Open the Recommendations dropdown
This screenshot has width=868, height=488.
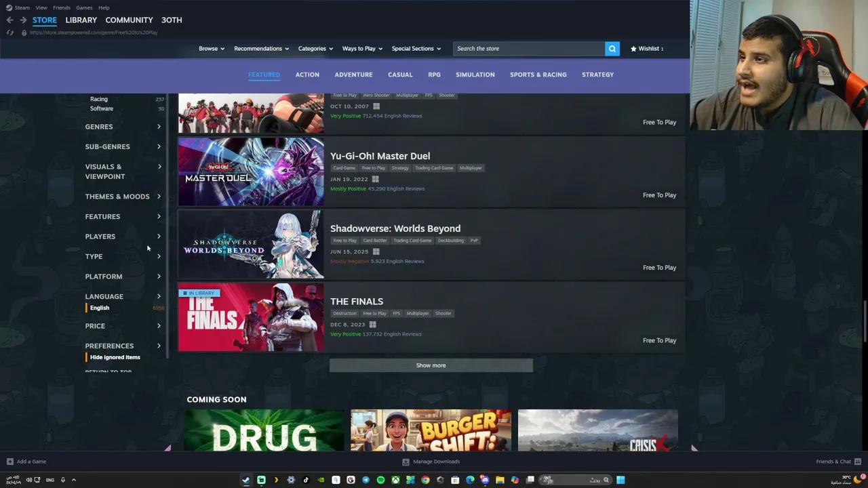click(x=261, y=49)
